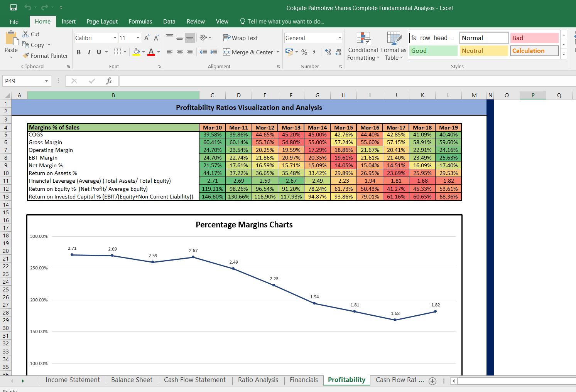Image resolution: width=576 pixels, height=392 pixels.
Task: Click Decrease Decimal icon
Action: pos(338,52)
